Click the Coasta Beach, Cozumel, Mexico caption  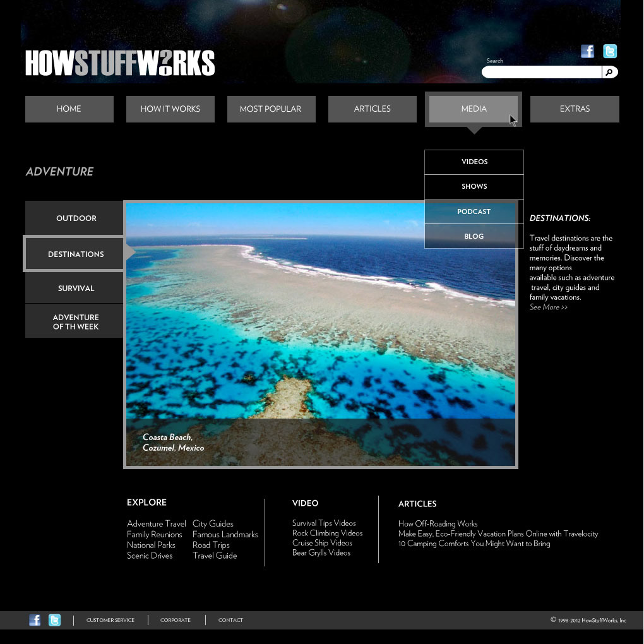coord(173,443)
